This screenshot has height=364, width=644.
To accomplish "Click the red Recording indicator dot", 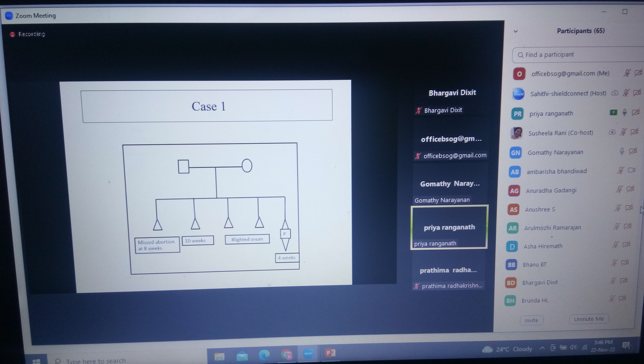I will 12,35.
